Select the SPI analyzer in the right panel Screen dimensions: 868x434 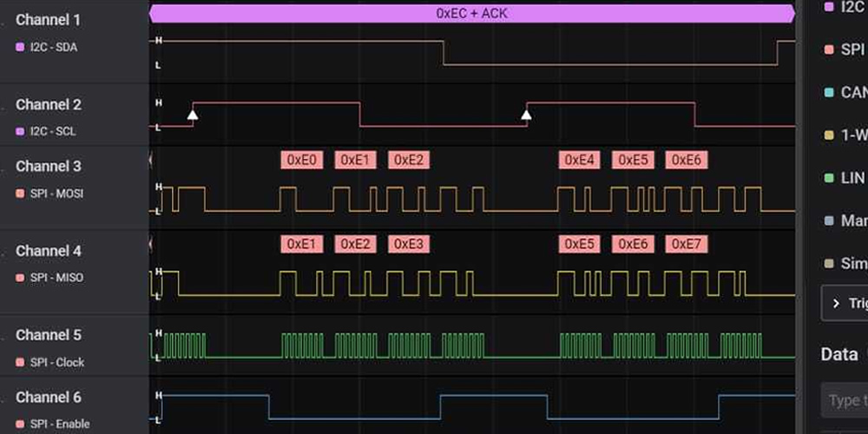(x=845, y=49)
